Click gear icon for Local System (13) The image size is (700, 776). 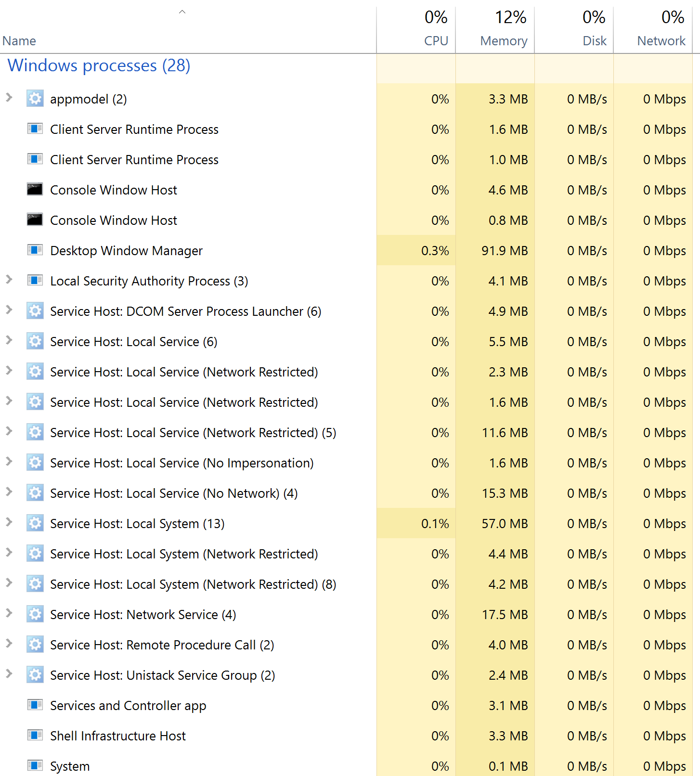point(35,523)
